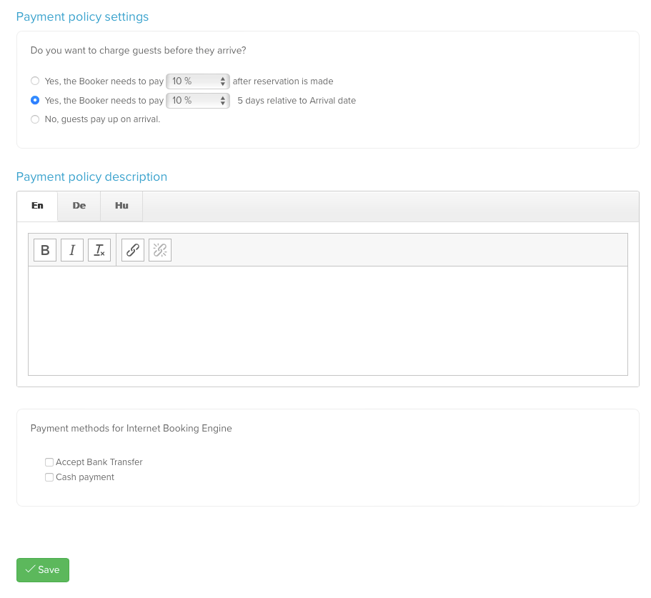Apply italic formatting with the I icon

(x=72, y=250)
